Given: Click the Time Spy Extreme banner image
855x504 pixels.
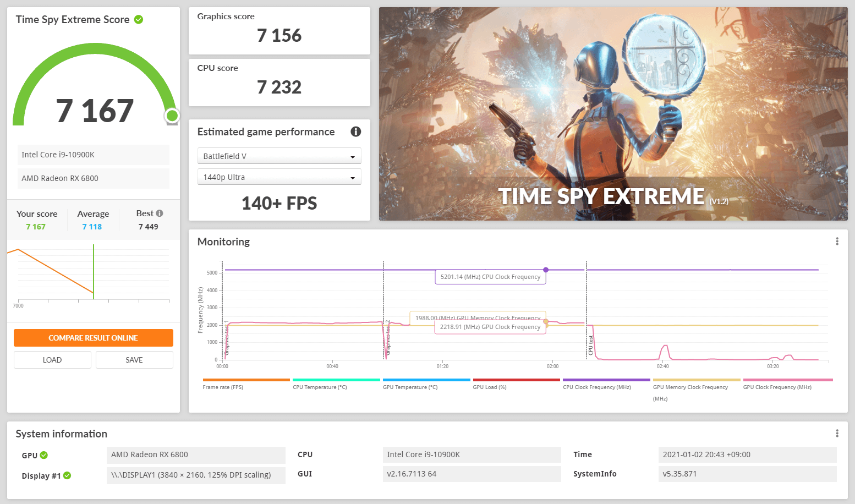Looking at the screenshot, I should point(613,114).
